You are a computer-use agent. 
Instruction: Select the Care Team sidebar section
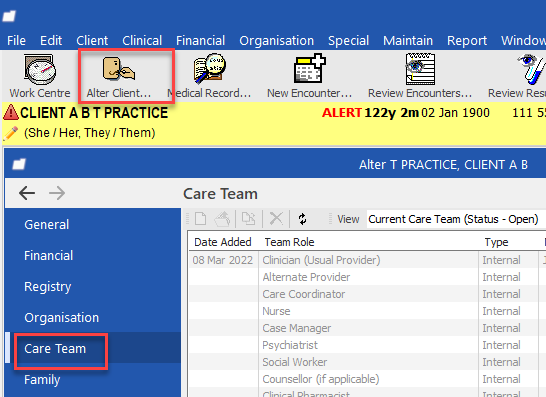(93, 348)
